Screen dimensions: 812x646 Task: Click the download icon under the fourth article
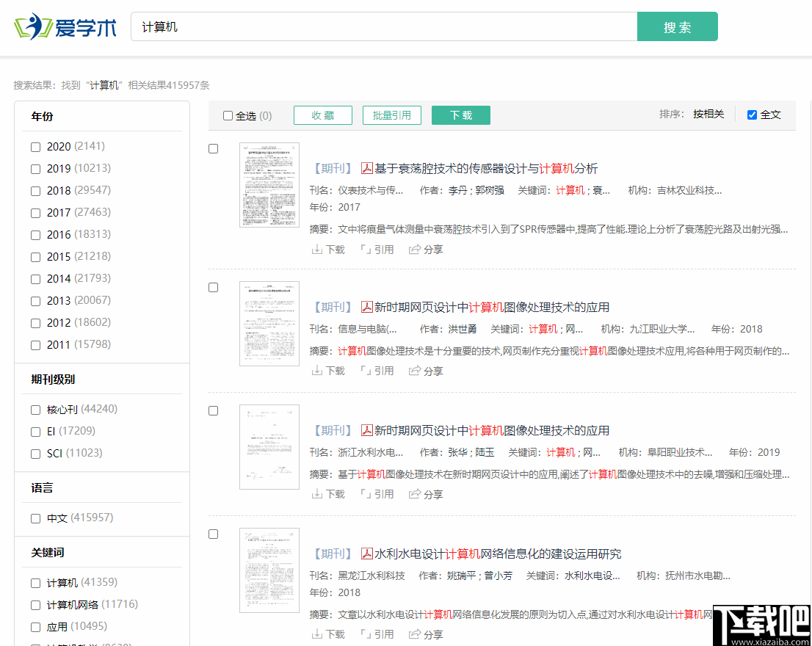click(319, 633)
